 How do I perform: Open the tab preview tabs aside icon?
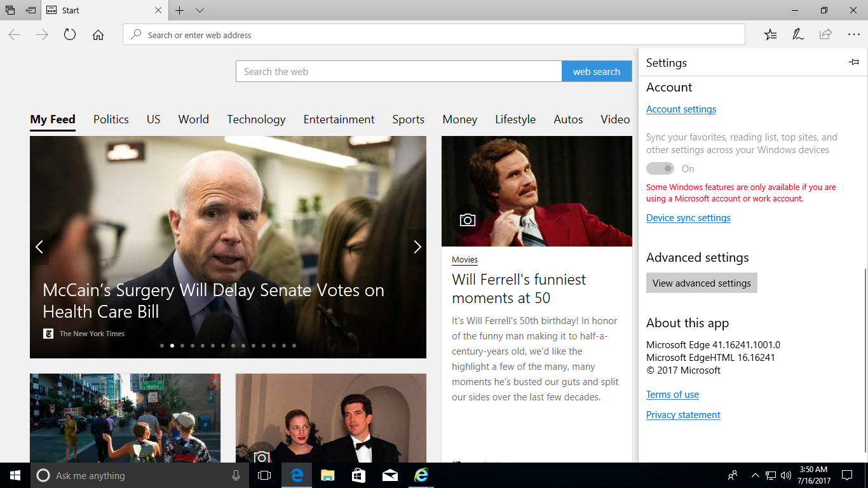click(10, 10)
